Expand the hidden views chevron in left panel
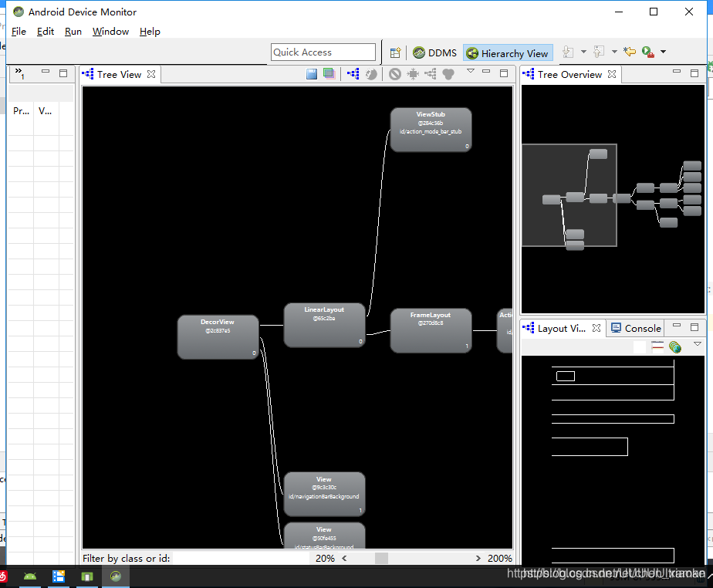The height and width of the screenshot is (588, 713). coord(19,73)
